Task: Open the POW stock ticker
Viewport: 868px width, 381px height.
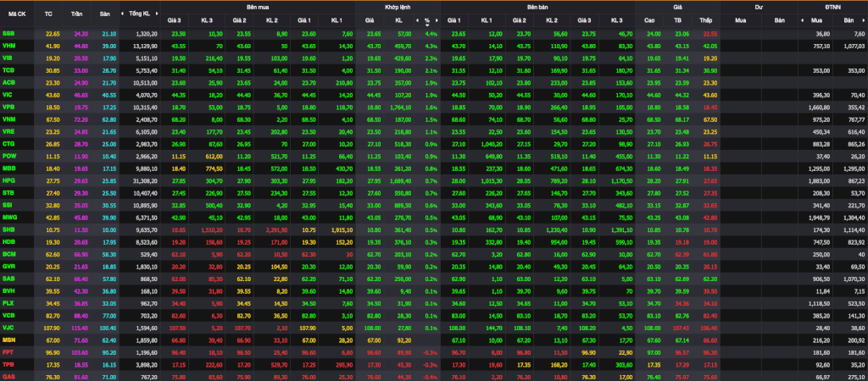Action: (8, 156)
